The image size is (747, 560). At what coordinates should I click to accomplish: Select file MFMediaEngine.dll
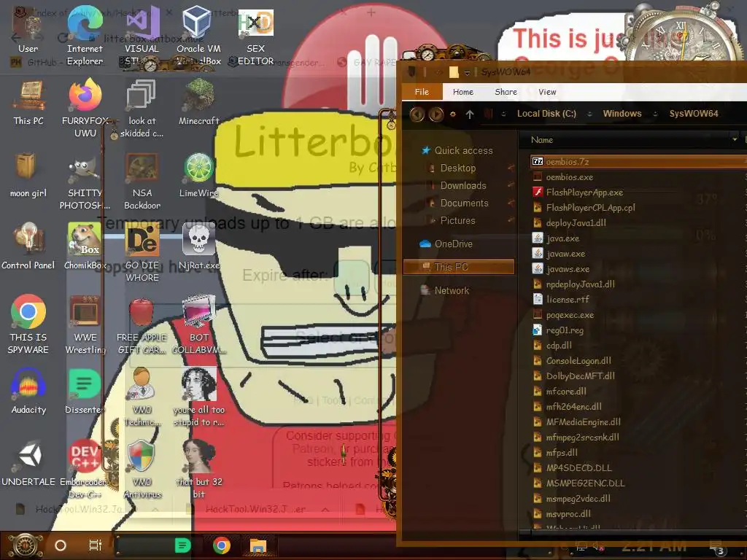576,422
